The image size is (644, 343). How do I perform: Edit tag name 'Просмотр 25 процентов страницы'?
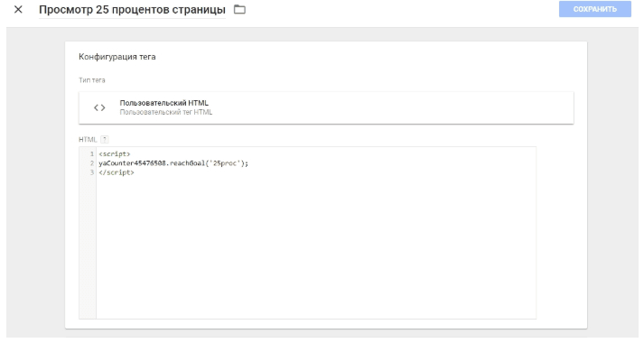click(132, 9)
